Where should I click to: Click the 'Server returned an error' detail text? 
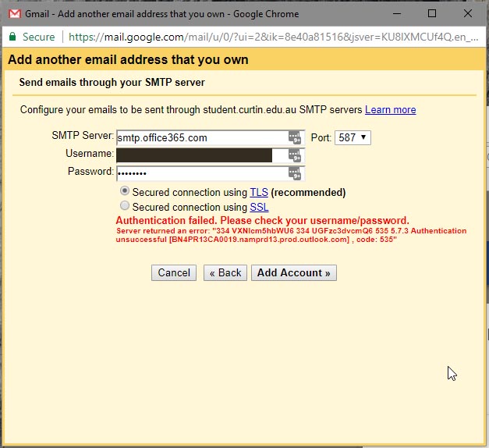[x=291, y=235]
